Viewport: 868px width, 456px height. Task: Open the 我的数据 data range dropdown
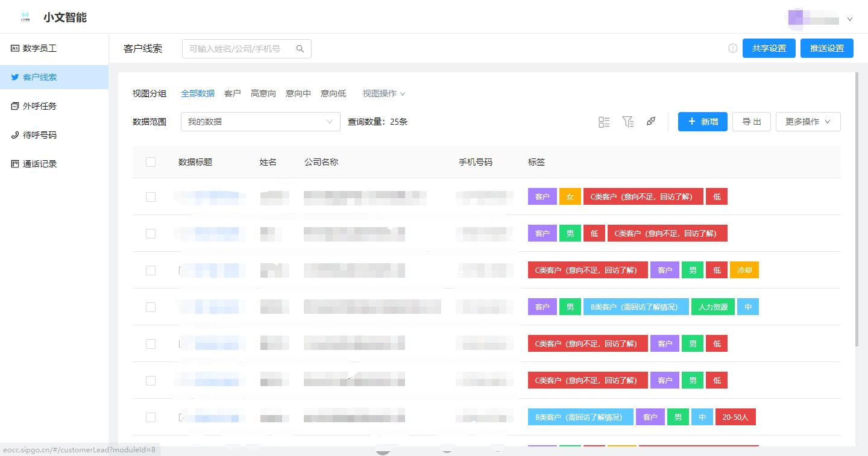[260, 121]
